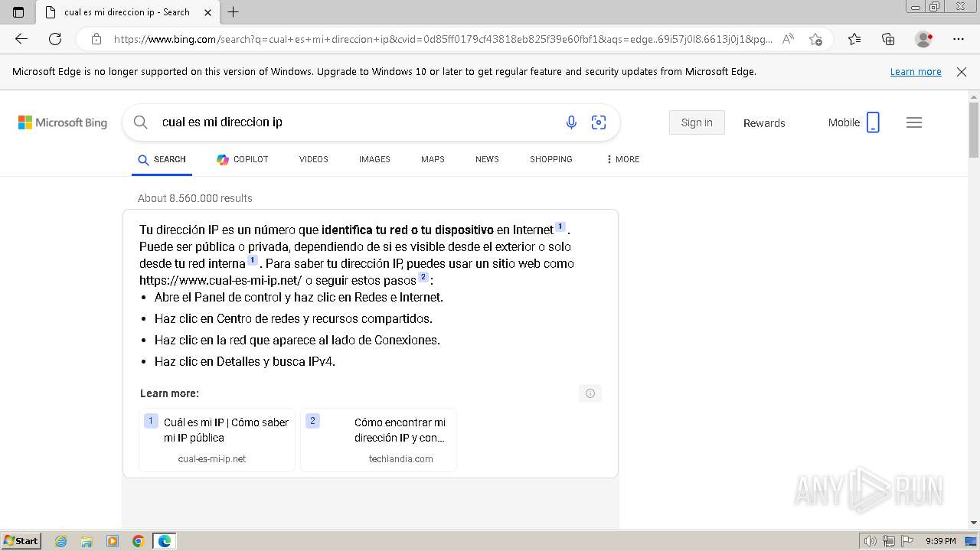Switch to the COPILOT tab
Screen dimensions: 980x551
click(x=243, y=159)
